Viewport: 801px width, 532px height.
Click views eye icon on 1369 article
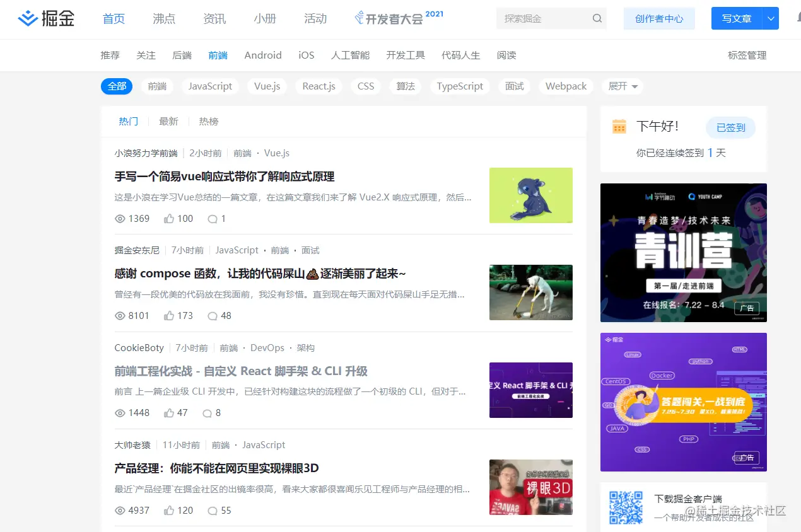pos(120,219)
